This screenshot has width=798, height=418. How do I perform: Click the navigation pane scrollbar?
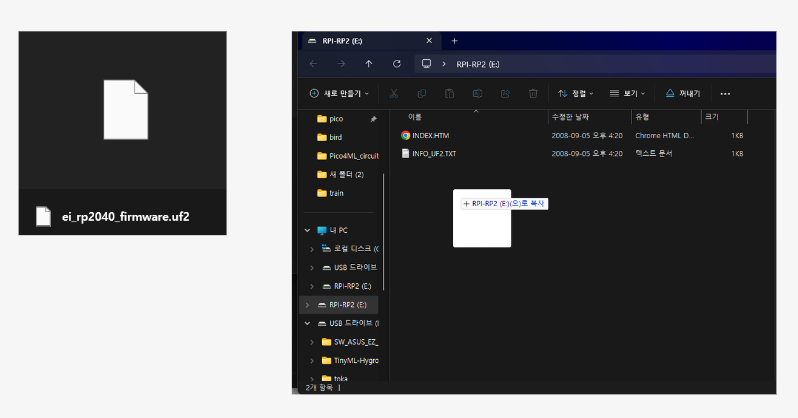click(x=383, y=232)
